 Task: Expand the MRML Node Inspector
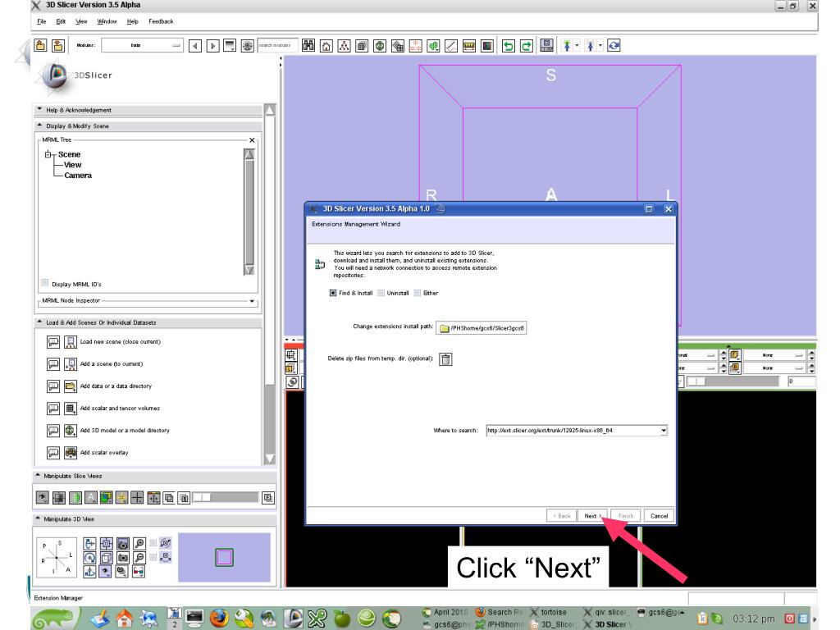click(x=252, y=301)
